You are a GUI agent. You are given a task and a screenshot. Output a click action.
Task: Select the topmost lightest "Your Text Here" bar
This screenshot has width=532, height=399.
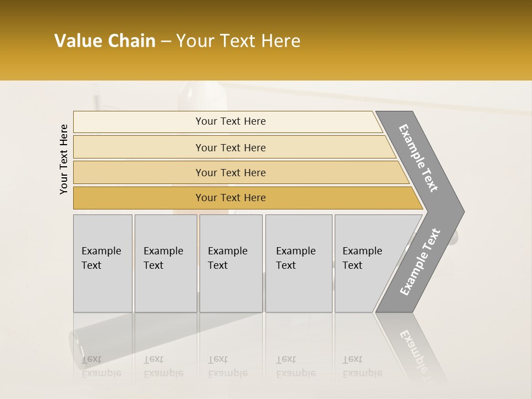[230, 121]
